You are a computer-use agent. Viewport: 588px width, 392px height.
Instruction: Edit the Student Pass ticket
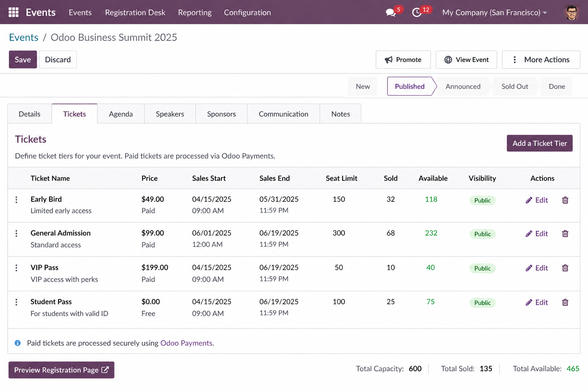[537, 303]
